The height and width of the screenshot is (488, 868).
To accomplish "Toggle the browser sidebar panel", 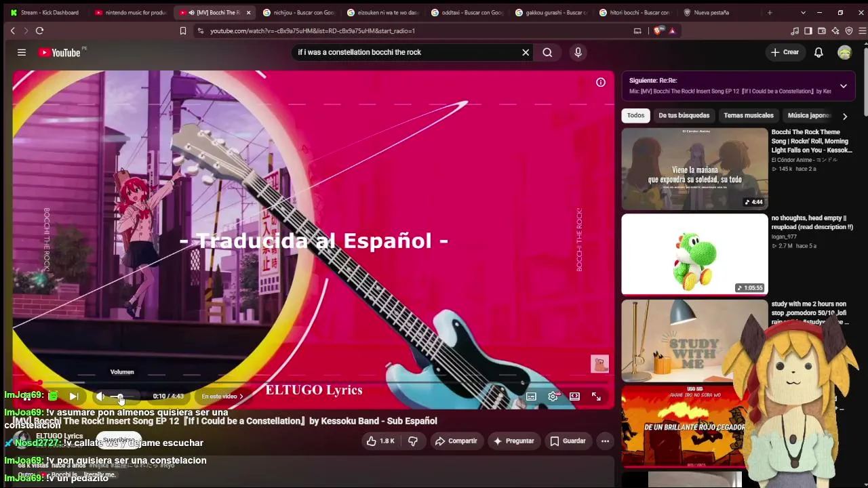I will click(x=808, y=30).
